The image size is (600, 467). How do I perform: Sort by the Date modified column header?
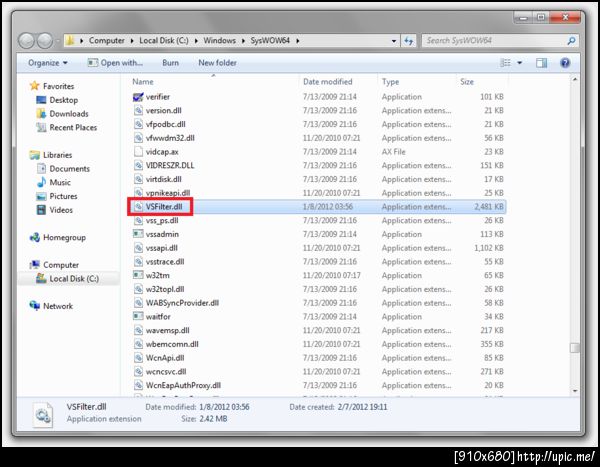328,82
